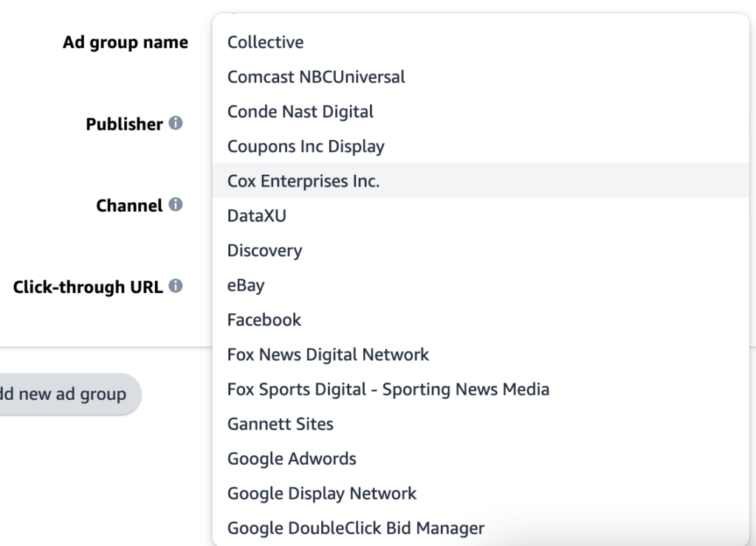This screenshot has height=546, width=756.
Task: Choose Fox Sports Digital - Sporting News Media
Action: point(388,389)
